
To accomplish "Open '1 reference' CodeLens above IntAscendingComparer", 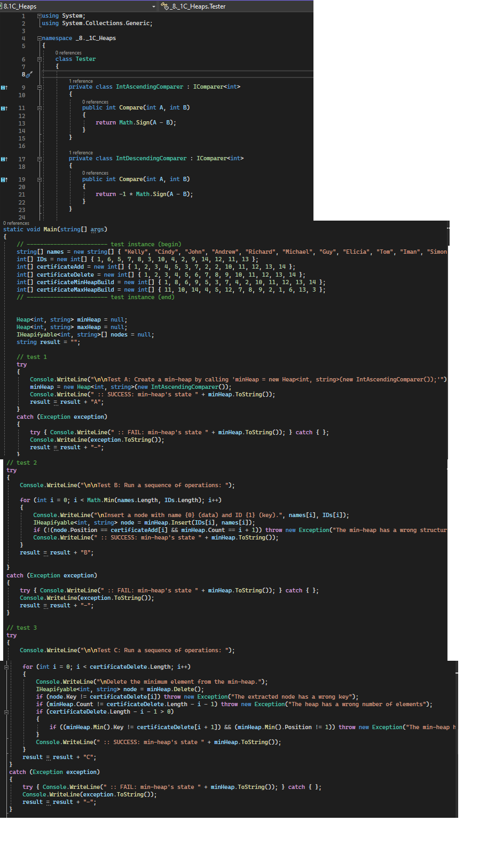I will pyautogui.click(x=81, y=81).
